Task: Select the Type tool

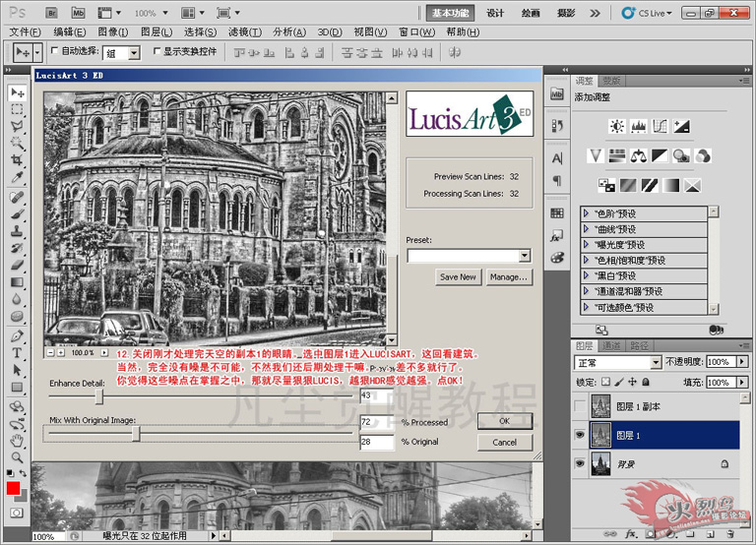Action: 18,353
